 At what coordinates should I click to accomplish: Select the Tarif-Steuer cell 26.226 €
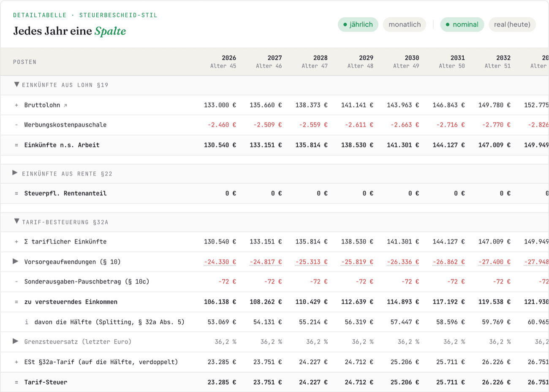click(496, 382)
